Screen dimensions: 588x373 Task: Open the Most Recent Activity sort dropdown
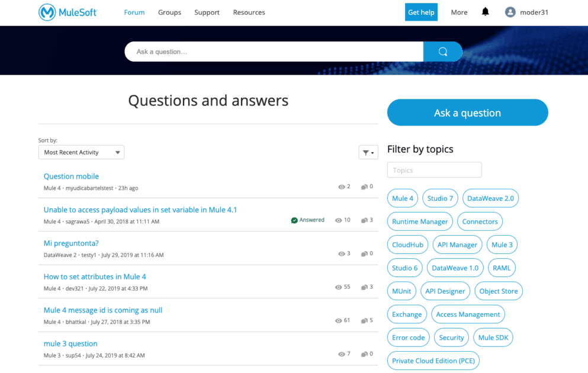pyautogui.click(x=81, y=152)
